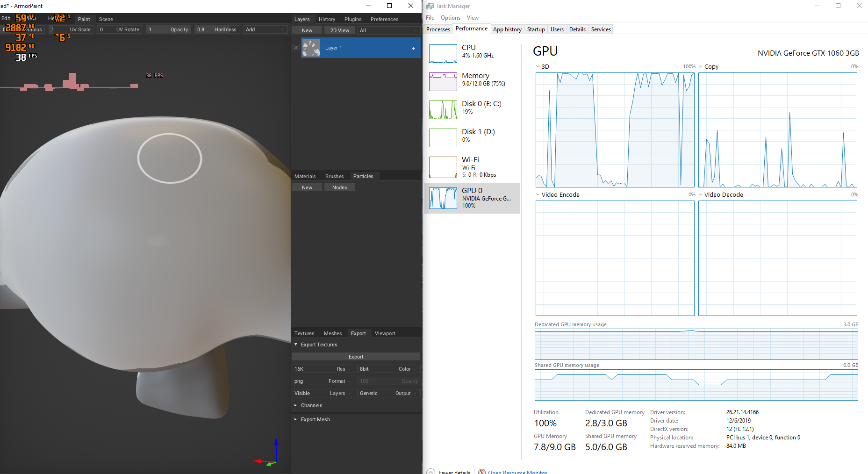
Task: Adjust the Hardness slider
Action: [217, 29]
